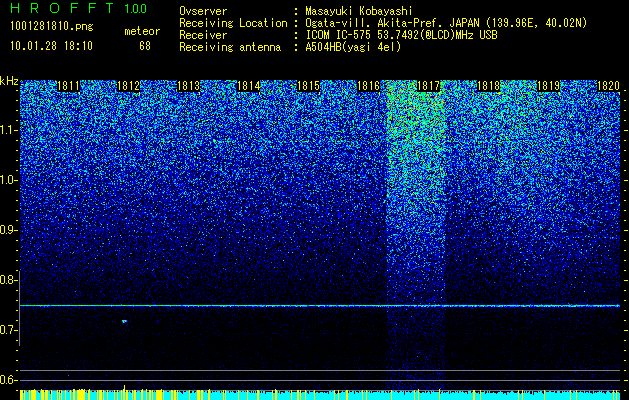The width and height of the screenshot is (629, 400).
Task: Click the meteor label text
Action: [142, 31]
